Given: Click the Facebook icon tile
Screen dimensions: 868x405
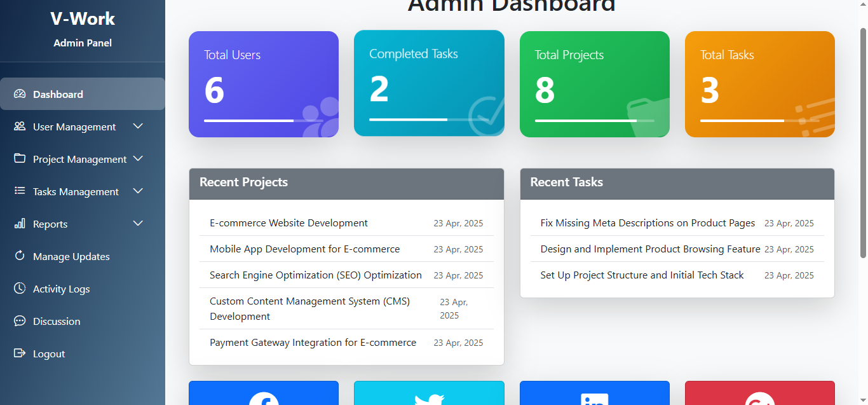Looking at the screenshot, I should tap(264, 393).
